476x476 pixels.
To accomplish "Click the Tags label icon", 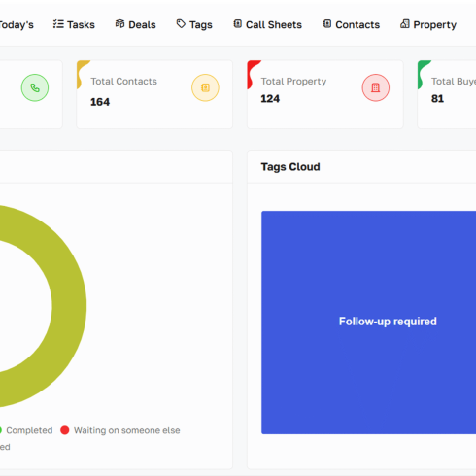I will tap(181, 23).
